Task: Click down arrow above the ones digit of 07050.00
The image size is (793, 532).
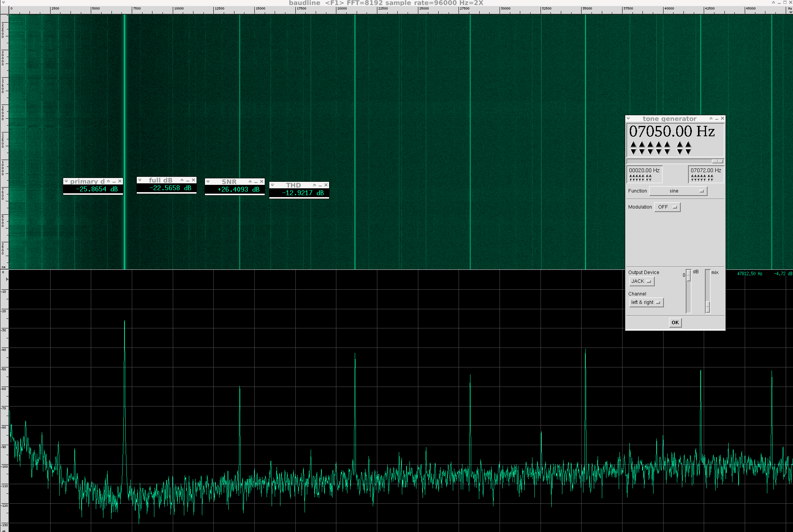Action: (x=667, y=152)
